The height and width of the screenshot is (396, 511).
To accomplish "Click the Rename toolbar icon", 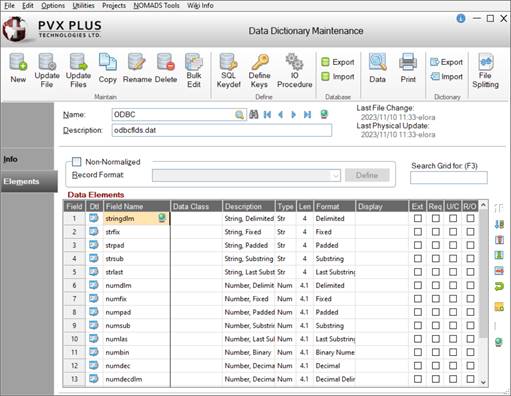I will click(x=137, y=69).
